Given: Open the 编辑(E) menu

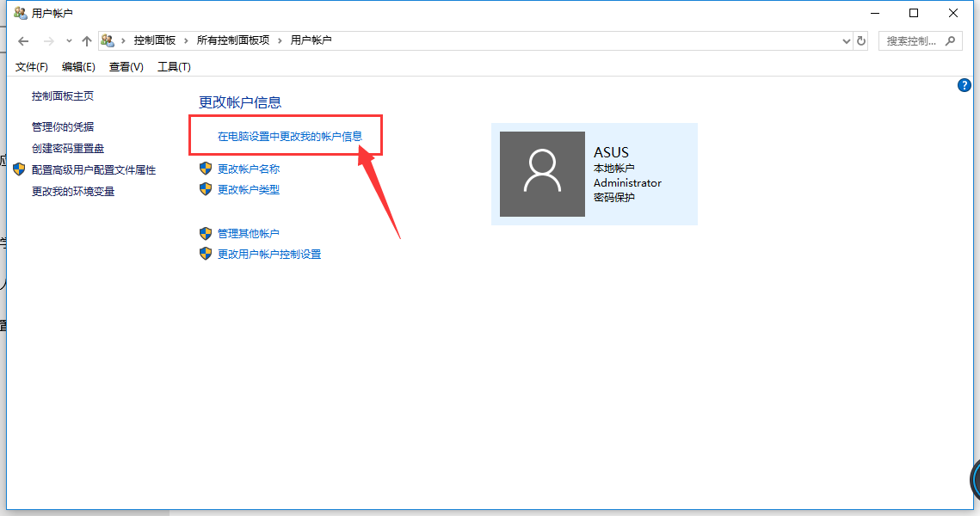Looking at the screenshot, I should click(78, 67).
